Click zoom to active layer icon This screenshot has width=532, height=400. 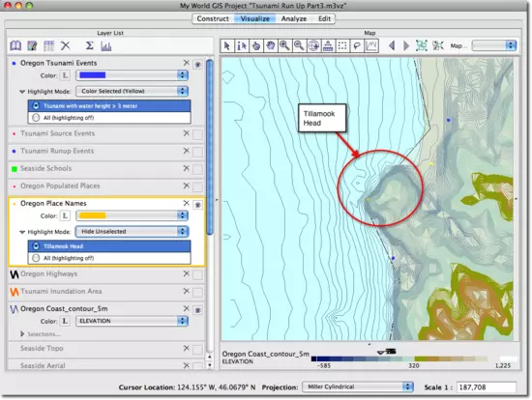[438, 45]
